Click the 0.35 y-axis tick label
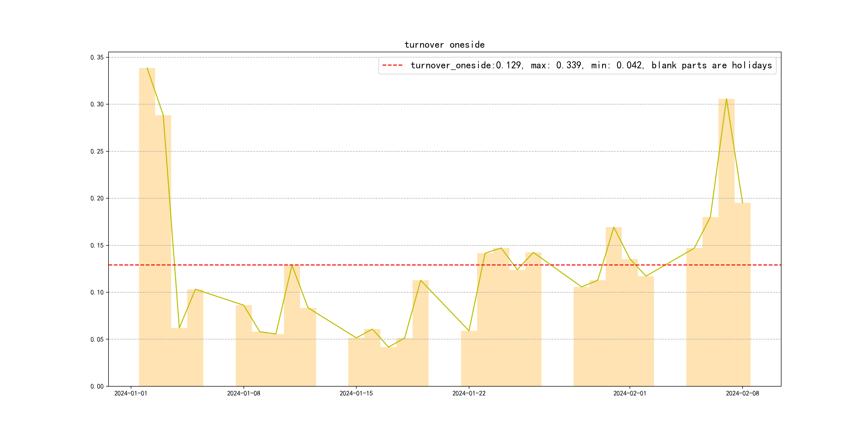This screenshot has height=434, width=868. point(97,58)
